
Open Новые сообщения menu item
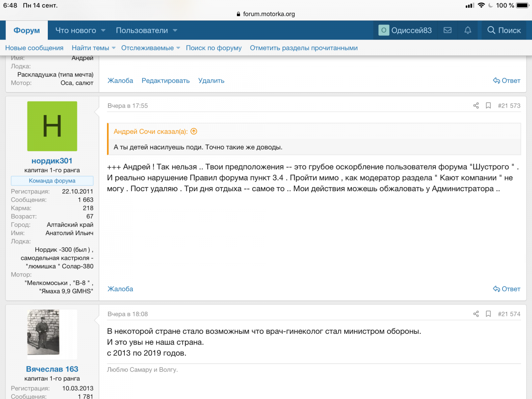click(x=34, y=48)
